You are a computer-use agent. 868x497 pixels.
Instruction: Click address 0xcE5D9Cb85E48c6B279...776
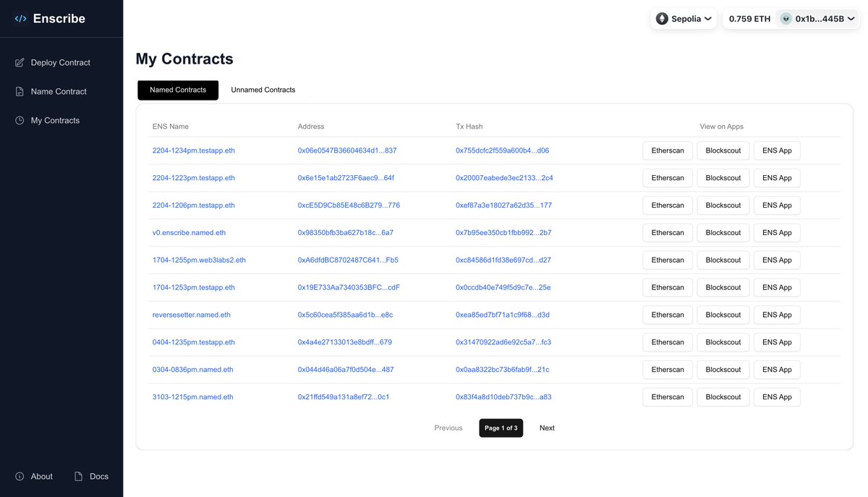(349, 205)
